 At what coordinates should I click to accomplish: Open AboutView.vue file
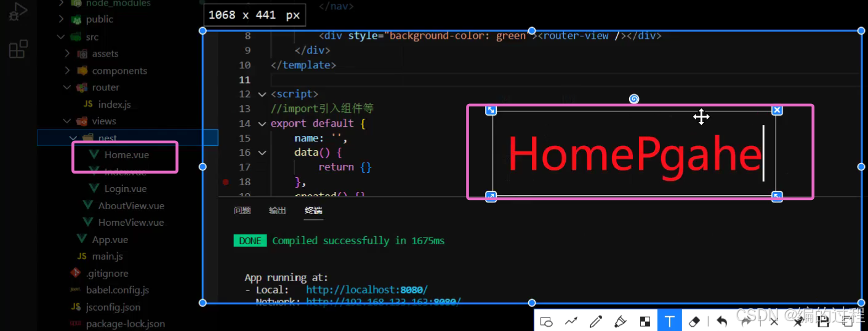[131, 205]
